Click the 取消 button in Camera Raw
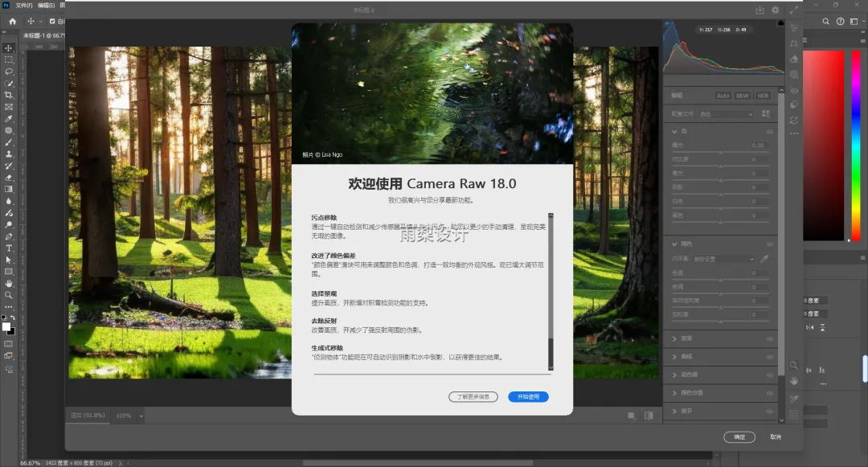Viewport: 868px width, 467px height. (776, 437)
